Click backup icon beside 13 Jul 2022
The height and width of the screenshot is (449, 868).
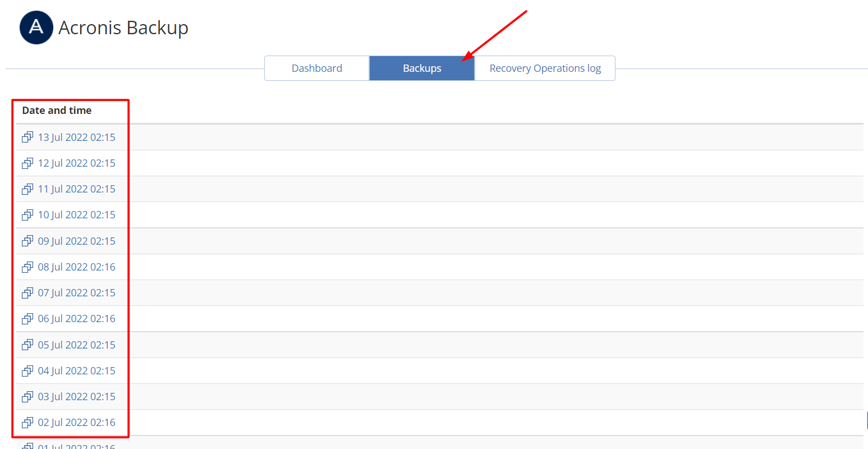click(27, 137)
